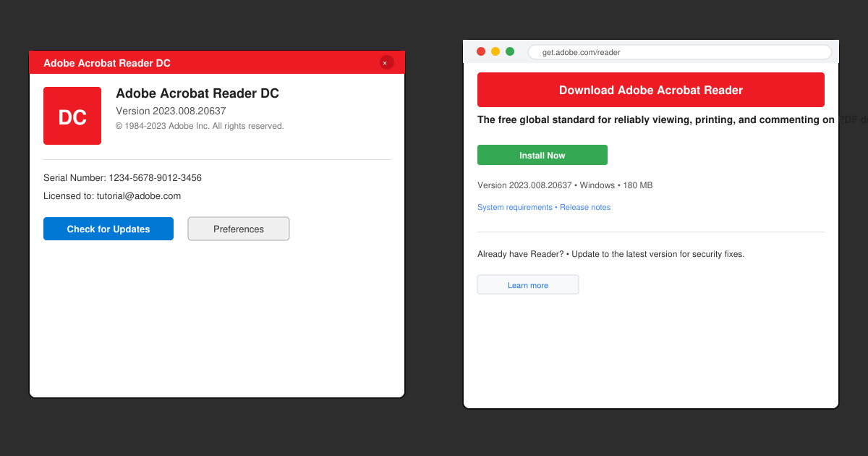Click Version 2023.008.20637 • Windows • 180 MB
Viewport: 868px width, 456px height.
pyautogui.click(x=565, y=185)
